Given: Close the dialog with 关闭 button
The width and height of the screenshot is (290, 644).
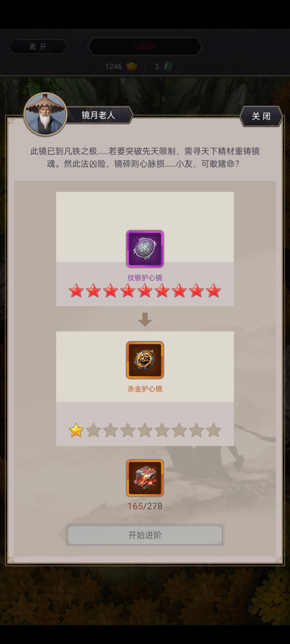Looking at the screenshot, I should click(261, 116).
